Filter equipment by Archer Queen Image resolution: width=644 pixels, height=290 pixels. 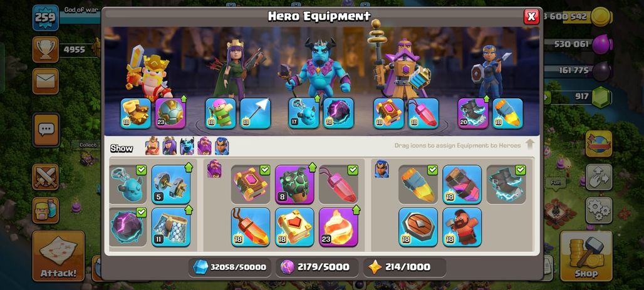pyautogui.click(x=170, y=146)
